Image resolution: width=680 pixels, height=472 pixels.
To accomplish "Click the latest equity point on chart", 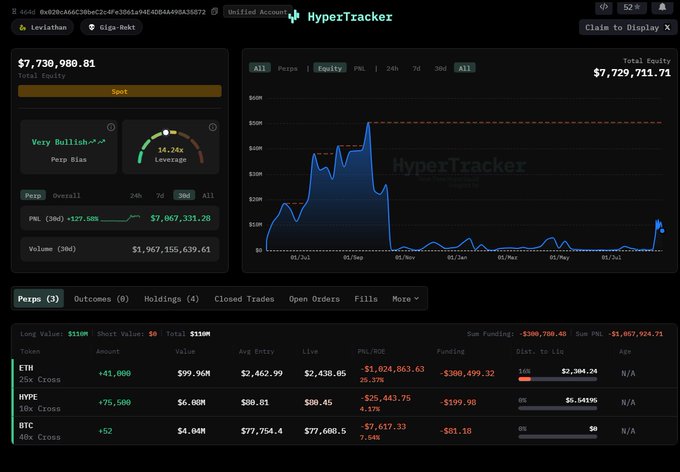I will (x=662, y=231).
